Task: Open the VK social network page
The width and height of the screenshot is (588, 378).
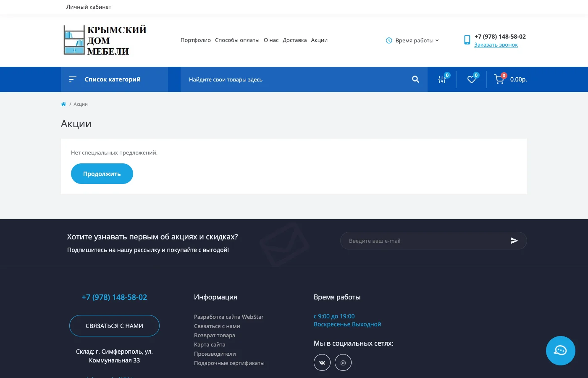Action: [x=322, y=362]
